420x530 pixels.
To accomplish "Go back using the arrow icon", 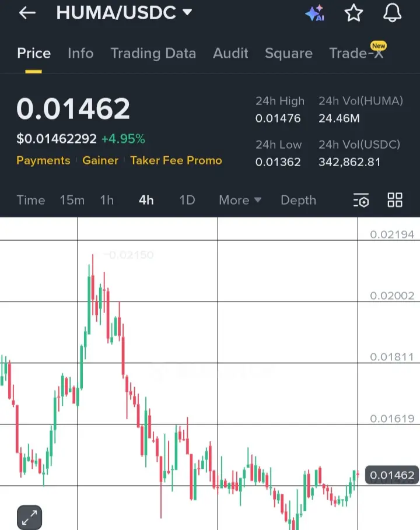I will pyautogui.click(x=27, y=13).
